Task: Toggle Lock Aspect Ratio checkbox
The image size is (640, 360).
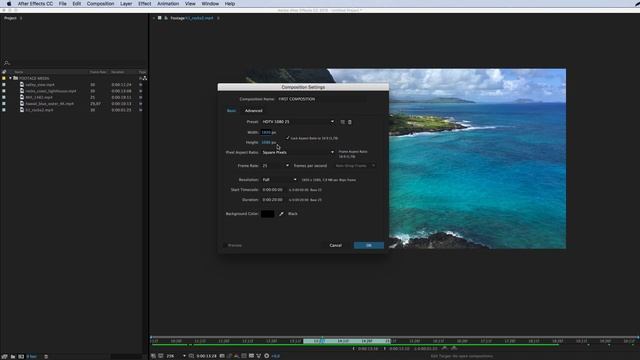Action: pos(288,138)
